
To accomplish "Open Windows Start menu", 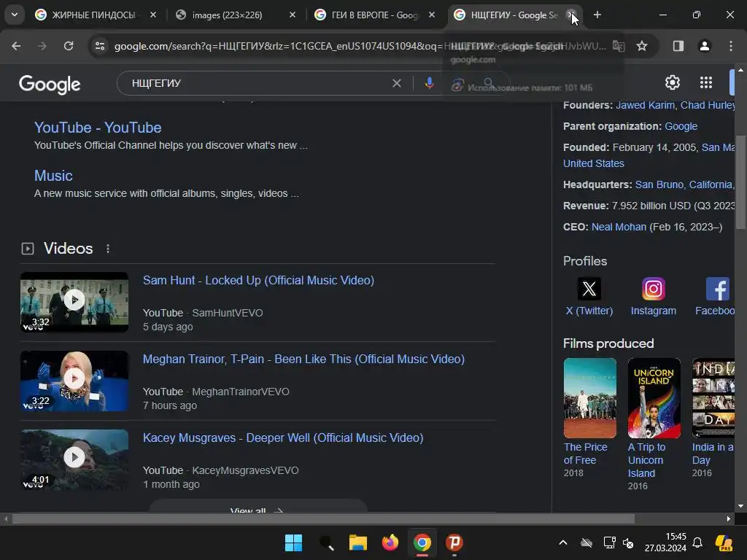I will [x=293, y=542].
